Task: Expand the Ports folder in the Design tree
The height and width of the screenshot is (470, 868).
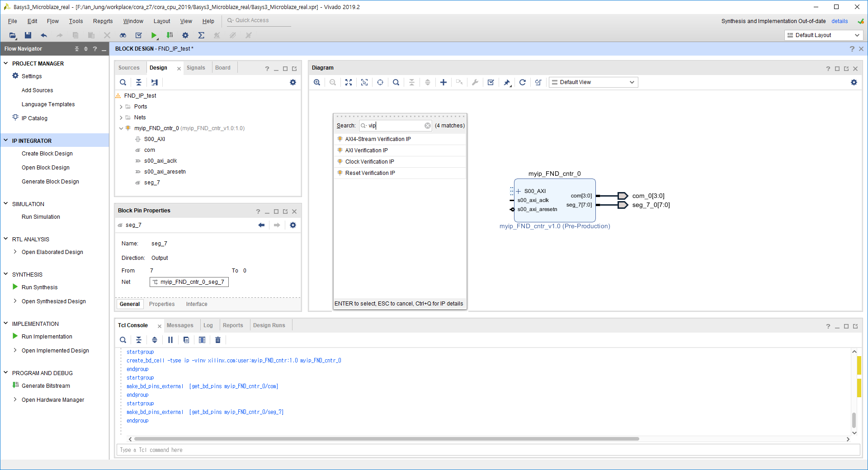Action: point(121,107)
